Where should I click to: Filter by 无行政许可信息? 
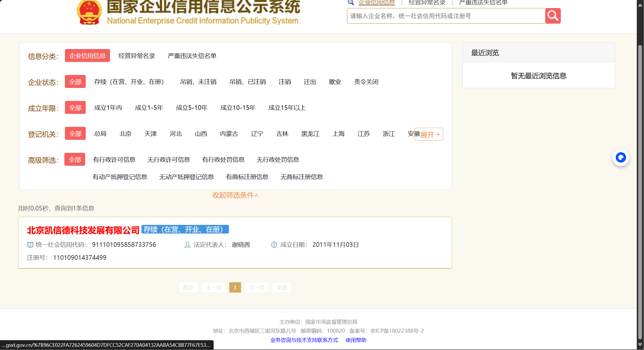[x=169, y=160]
